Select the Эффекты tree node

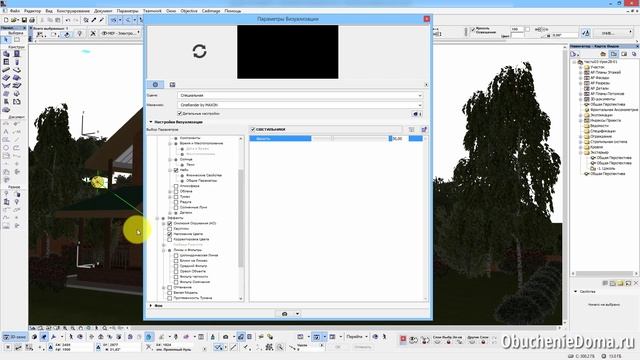(176, 218)
